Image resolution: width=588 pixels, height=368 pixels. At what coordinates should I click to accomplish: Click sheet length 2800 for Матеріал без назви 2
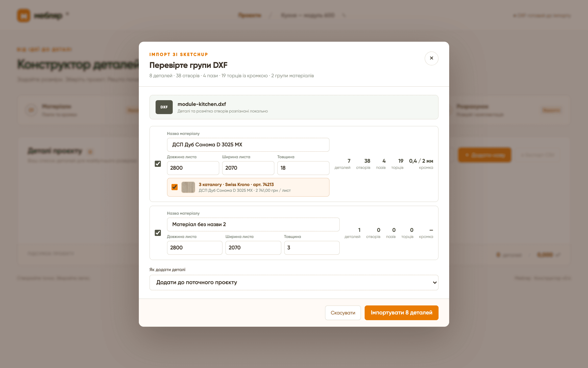[x=195, y=248]
